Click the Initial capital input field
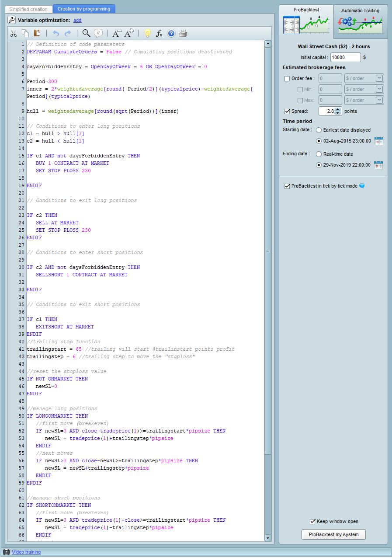The width and height of the screenshot is (392, 558). tap(345, 57)
